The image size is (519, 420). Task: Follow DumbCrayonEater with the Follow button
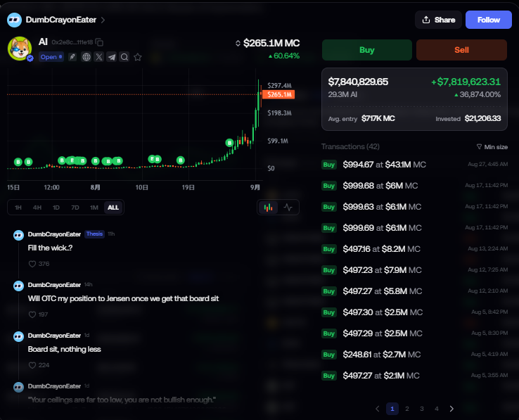click(488, 20)
